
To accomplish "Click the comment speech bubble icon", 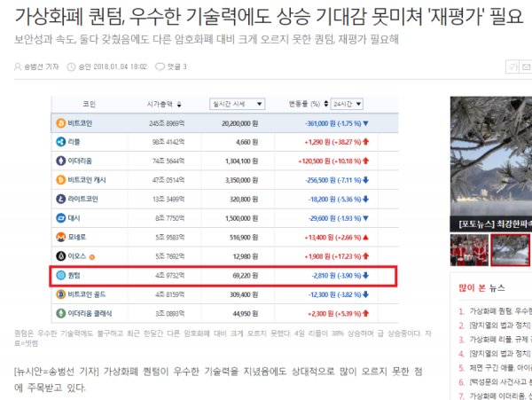I will (160, 67).
